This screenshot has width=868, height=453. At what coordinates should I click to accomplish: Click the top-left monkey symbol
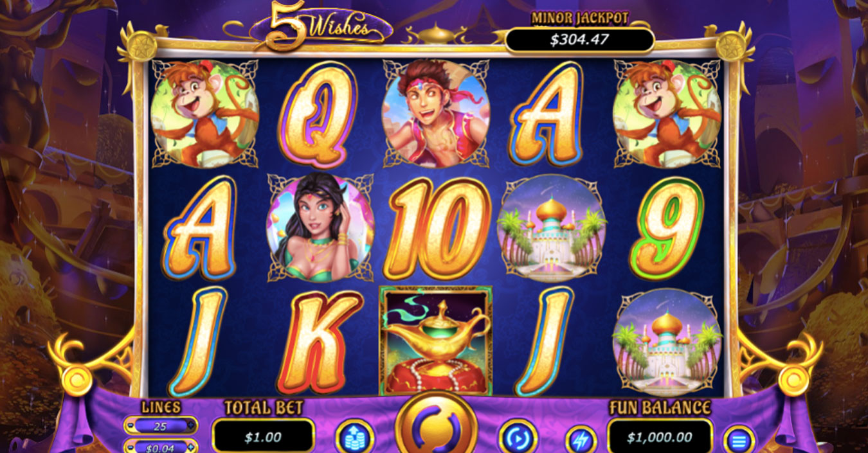pos(204,114)
